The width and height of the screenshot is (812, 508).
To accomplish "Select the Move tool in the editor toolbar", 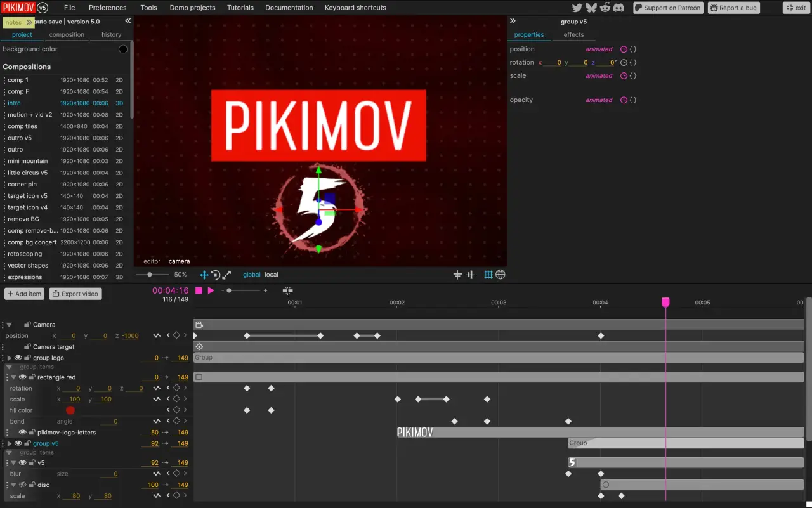I will (x=204, y=275).
